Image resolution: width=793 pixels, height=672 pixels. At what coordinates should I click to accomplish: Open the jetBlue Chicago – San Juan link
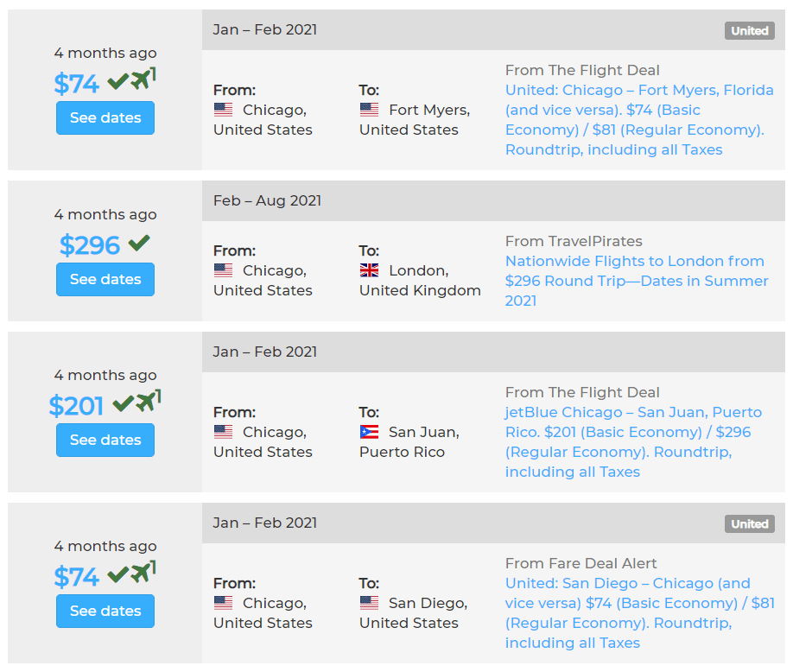[x=633, y=441]
